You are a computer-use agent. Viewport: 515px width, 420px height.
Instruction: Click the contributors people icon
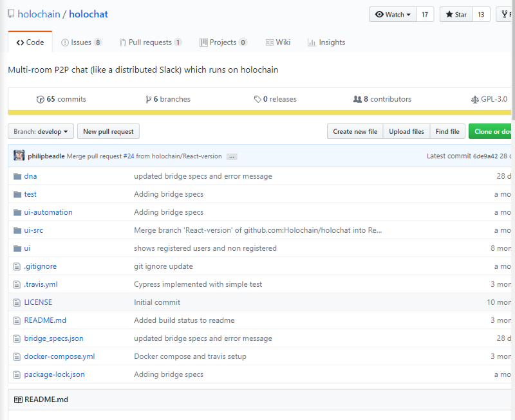[357, 100]
